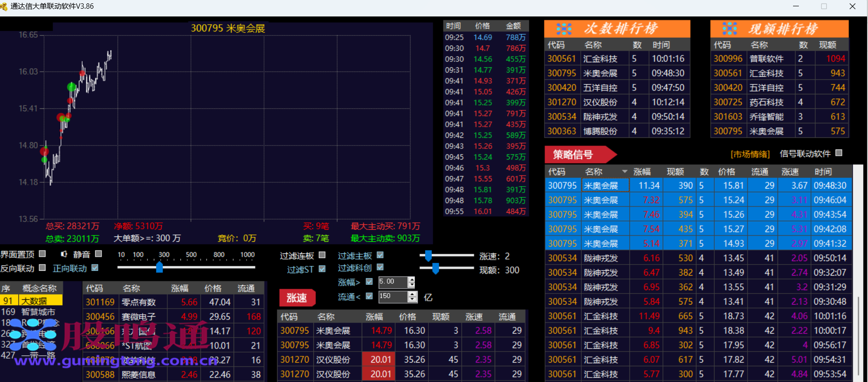Sort 策略信号 table by 涨幅 header
Image resolution: width=868 pixels, height=382 pixels.
(642, 172)
